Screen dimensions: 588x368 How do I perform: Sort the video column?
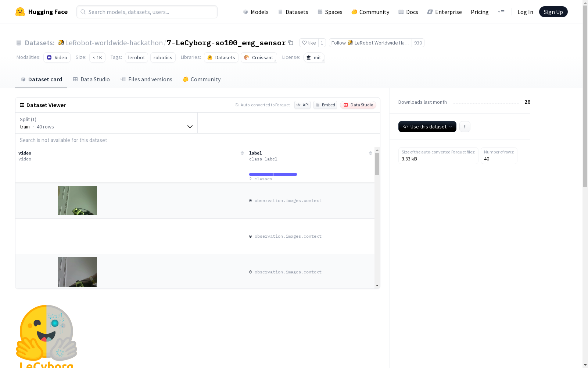click(x=242, y=153)
